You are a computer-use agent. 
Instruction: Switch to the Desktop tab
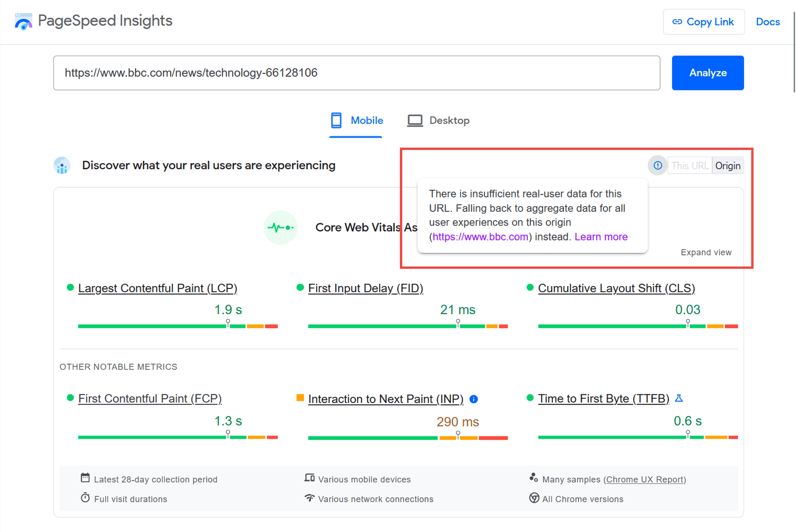click(x=439, y=121)
